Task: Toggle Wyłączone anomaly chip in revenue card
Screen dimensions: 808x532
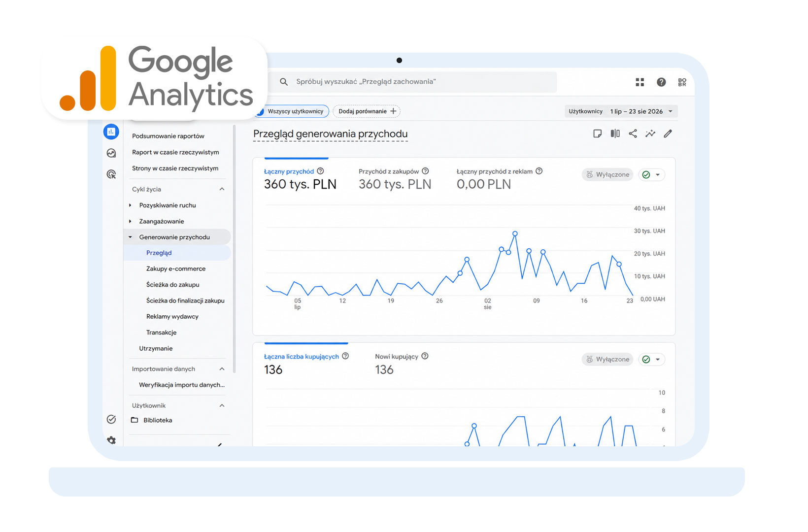Action: (x=607, y=174)
